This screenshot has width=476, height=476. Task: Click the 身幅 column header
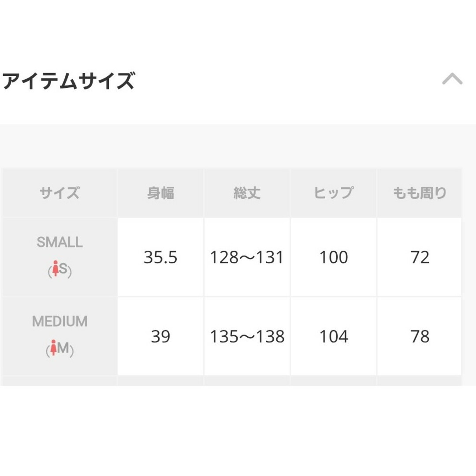160,193
